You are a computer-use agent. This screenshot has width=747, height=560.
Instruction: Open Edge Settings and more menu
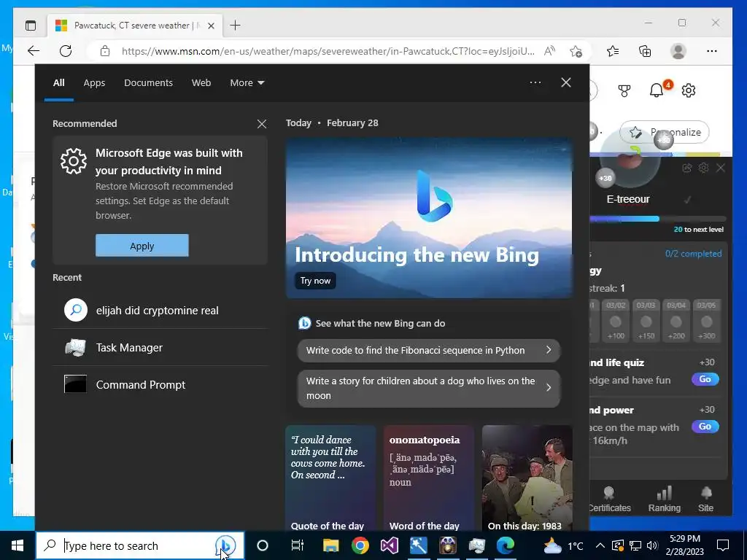[712, 51]
